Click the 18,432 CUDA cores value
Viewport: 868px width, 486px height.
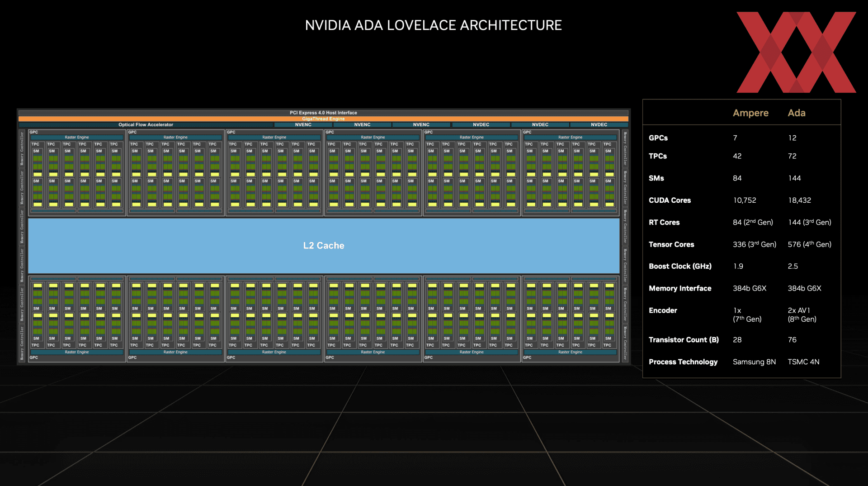click(x=799, y=200)
